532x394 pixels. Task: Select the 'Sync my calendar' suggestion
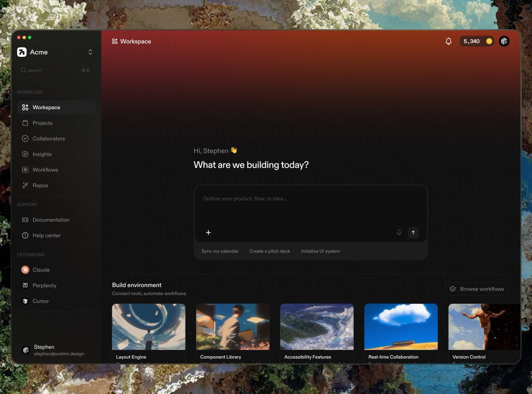click(220, 251)
